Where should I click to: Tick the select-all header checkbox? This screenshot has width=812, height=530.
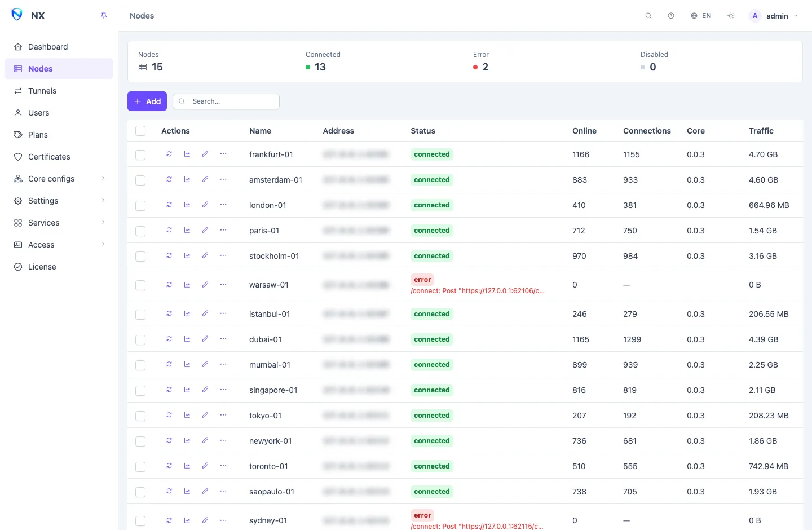click(140, 131)
